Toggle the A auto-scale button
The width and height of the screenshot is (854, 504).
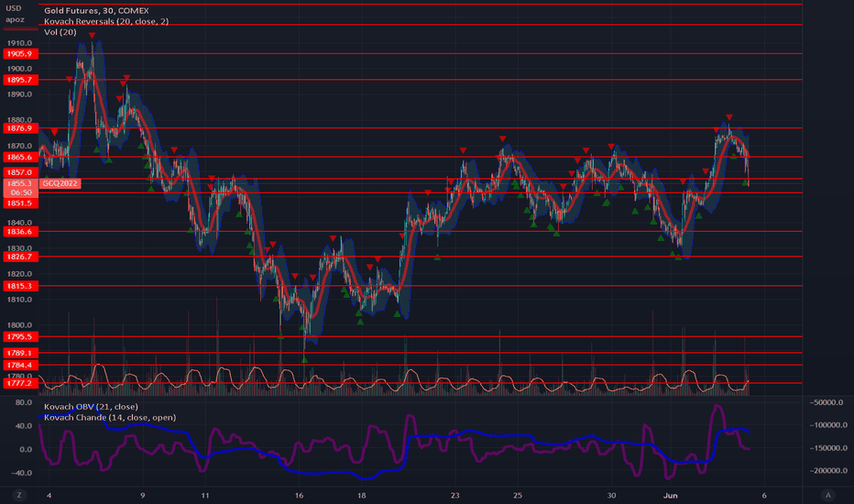(827, 495)
